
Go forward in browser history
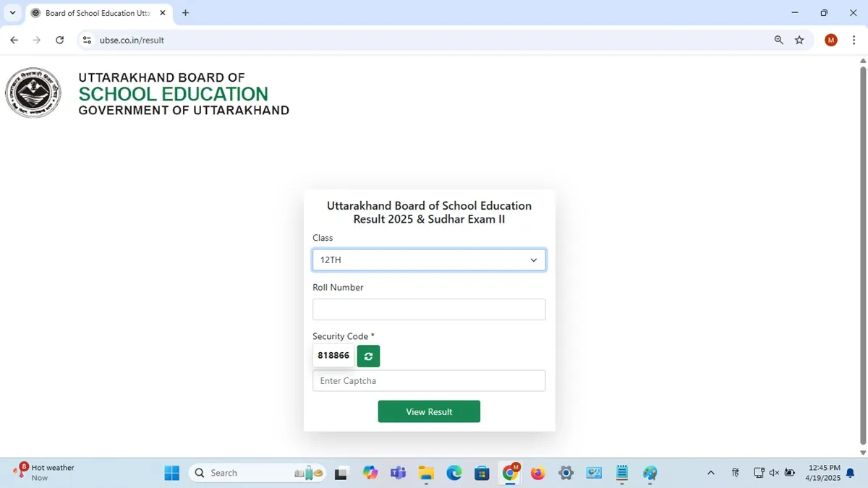coord(37,40)
